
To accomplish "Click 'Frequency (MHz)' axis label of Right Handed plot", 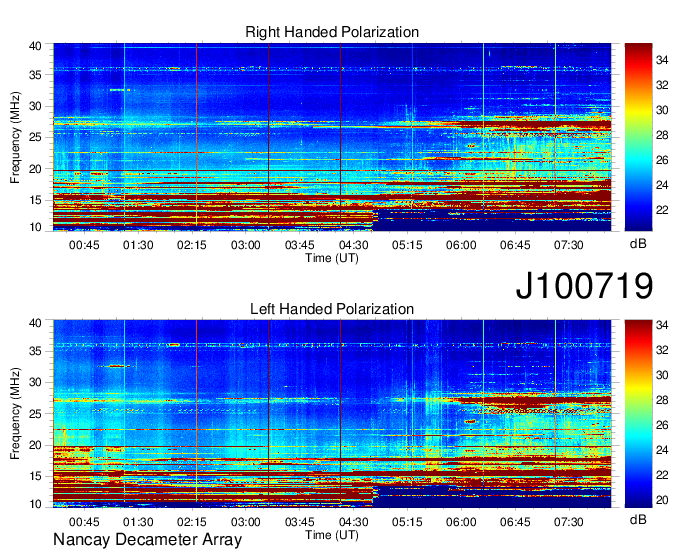I will [x=15, y=137].
